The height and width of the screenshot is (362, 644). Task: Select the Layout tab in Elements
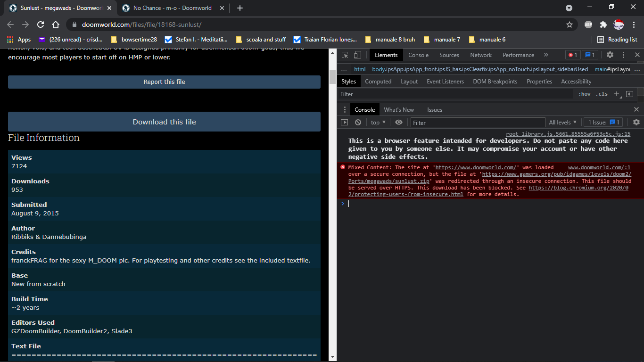409,82
